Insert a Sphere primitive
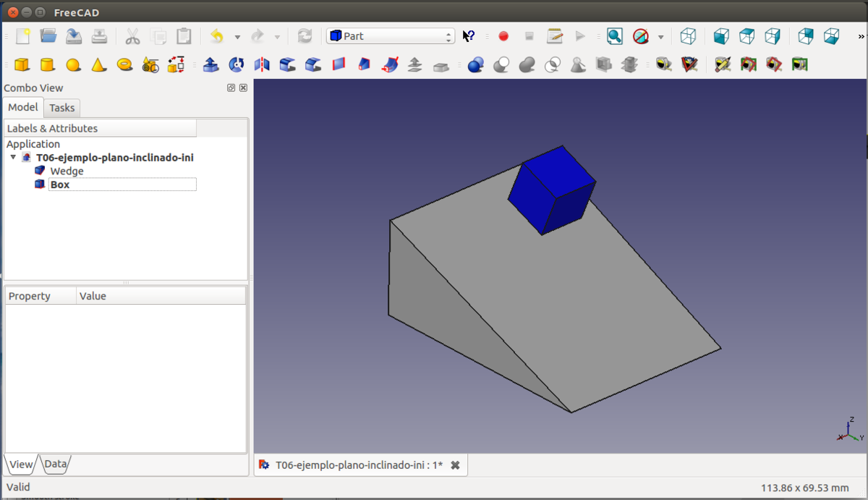Screen dimensions: 868x500 tap(73, 65)
